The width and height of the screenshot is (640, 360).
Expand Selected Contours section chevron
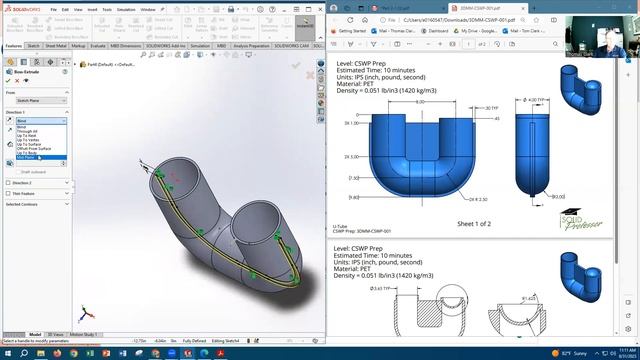point(67,204)
